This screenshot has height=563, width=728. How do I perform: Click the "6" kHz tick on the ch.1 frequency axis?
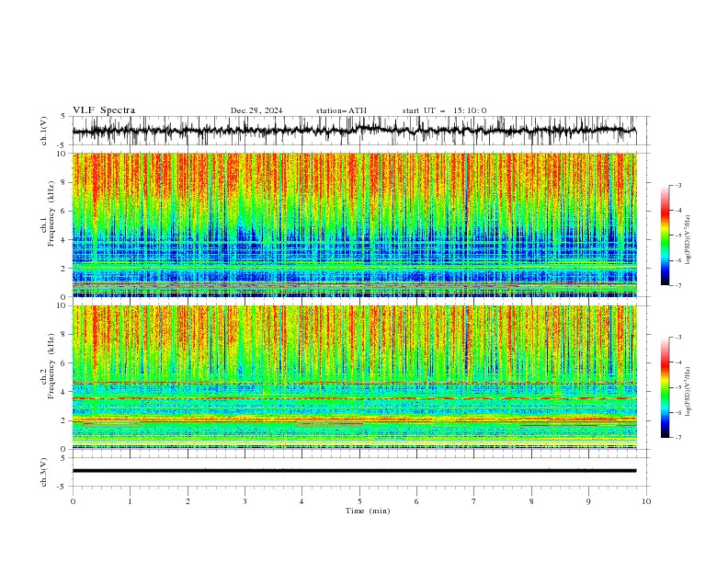click(63, 211)
